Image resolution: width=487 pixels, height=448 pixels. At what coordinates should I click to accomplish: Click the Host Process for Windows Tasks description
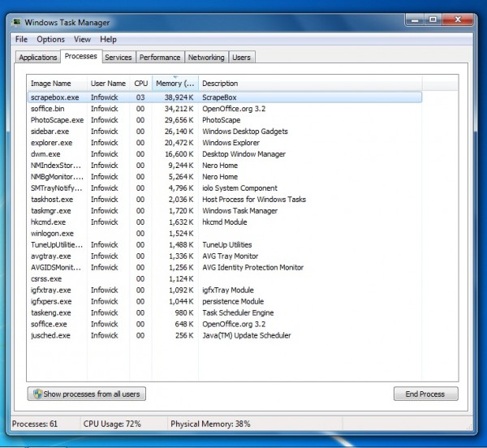coord(254,200)
